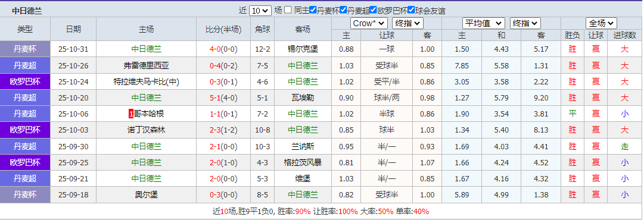Open team link 格拉茨风暴
This screenshot has width=644, height=220.
coord(303,162)
